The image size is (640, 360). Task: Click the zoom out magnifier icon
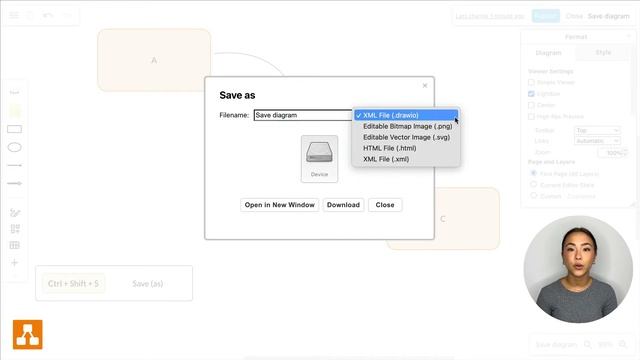[587, 344]
